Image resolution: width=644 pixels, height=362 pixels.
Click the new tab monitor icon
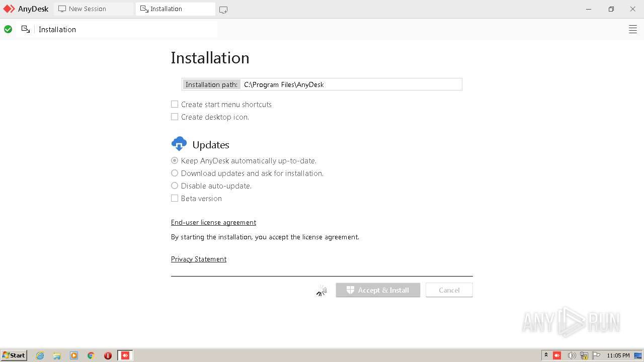pos(223,10)
